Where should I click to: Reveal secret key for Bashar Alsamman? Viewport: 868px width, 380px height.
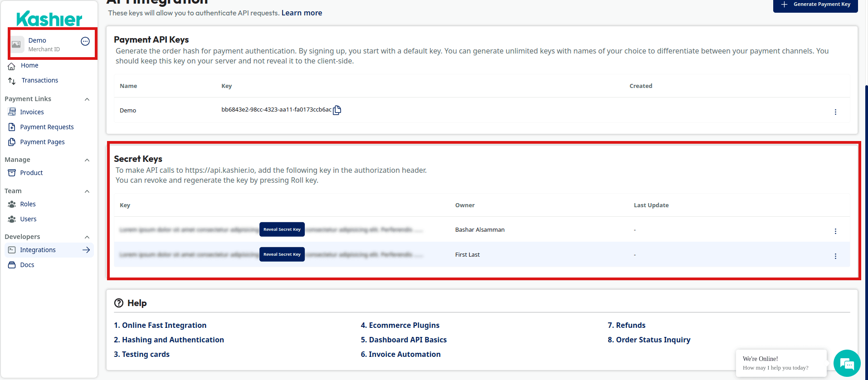point(282,229)
